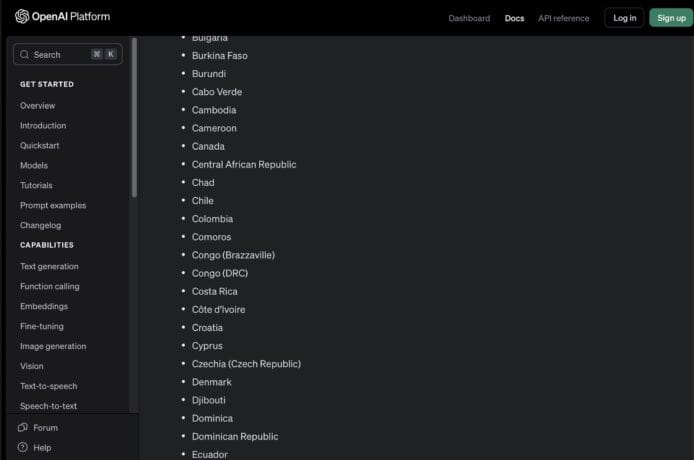Open the Image generation guide
Screen dimensions: 694x460
(x=53, y=347)
